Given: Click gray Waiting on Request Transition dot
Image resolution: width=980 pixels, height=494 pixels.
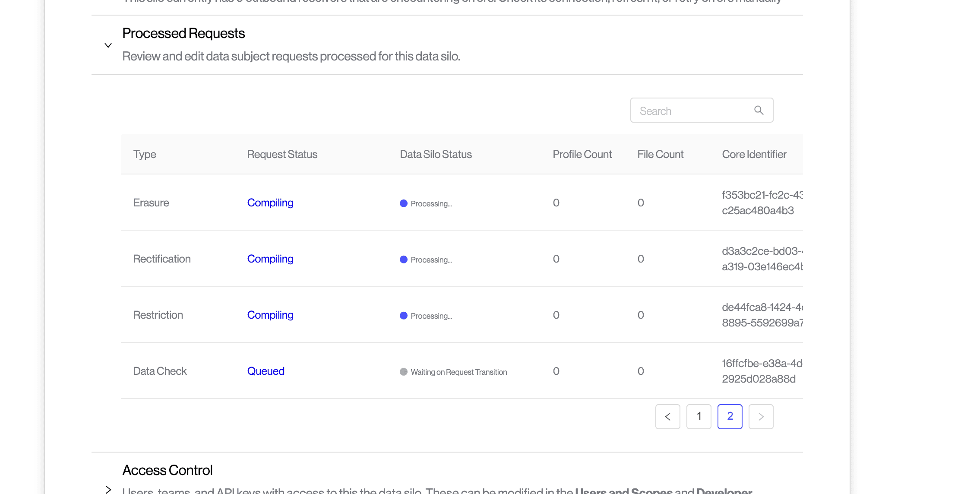Looking at the screenshot, I should coord(404,372).
